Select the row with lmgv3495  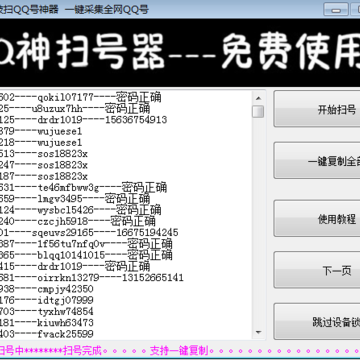(x=75, y=199)
